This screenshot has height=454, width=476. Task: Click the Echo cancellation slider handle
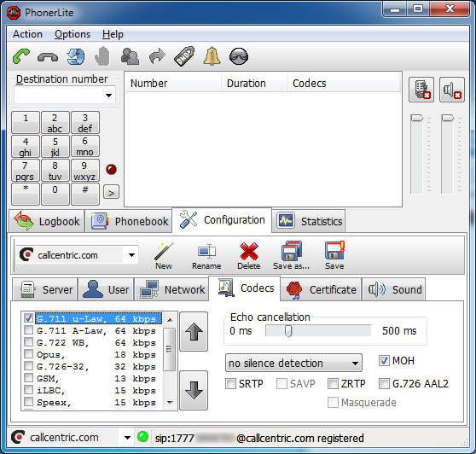click(x=288, y=331)
